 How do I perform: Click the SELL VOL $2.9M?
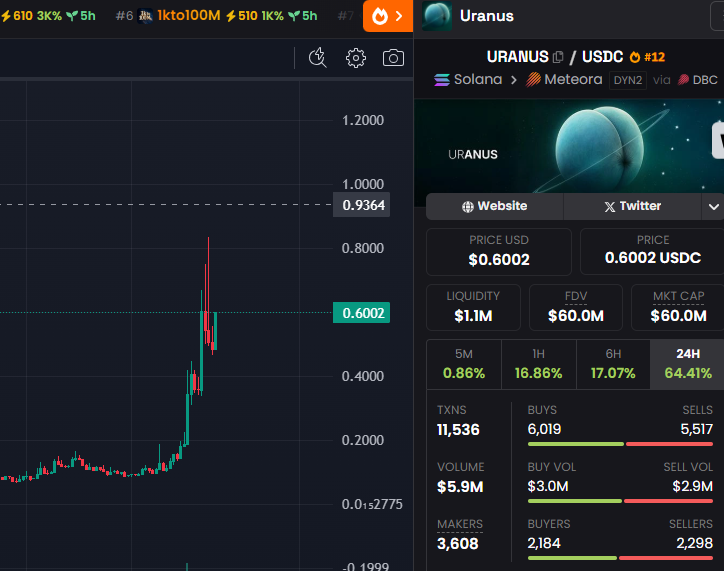pyautogui.click(x=693, y=486)
